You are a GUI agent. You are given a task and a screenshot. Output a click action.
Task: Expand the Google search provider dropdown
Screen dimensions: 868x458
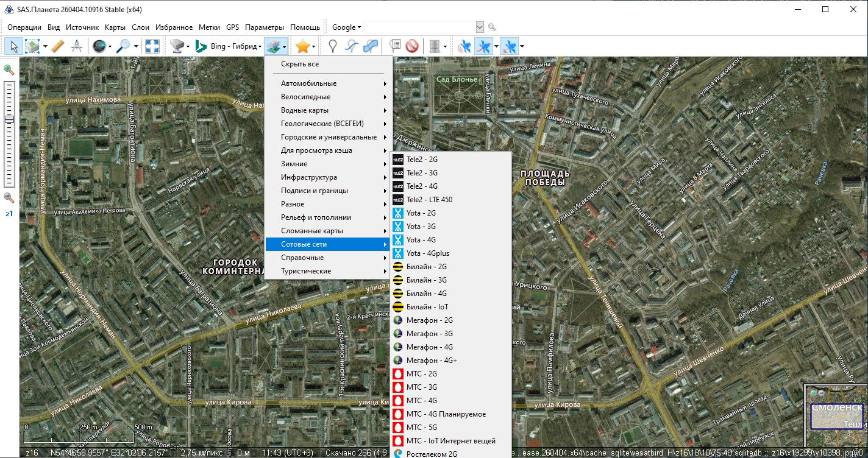coord(346,27)
